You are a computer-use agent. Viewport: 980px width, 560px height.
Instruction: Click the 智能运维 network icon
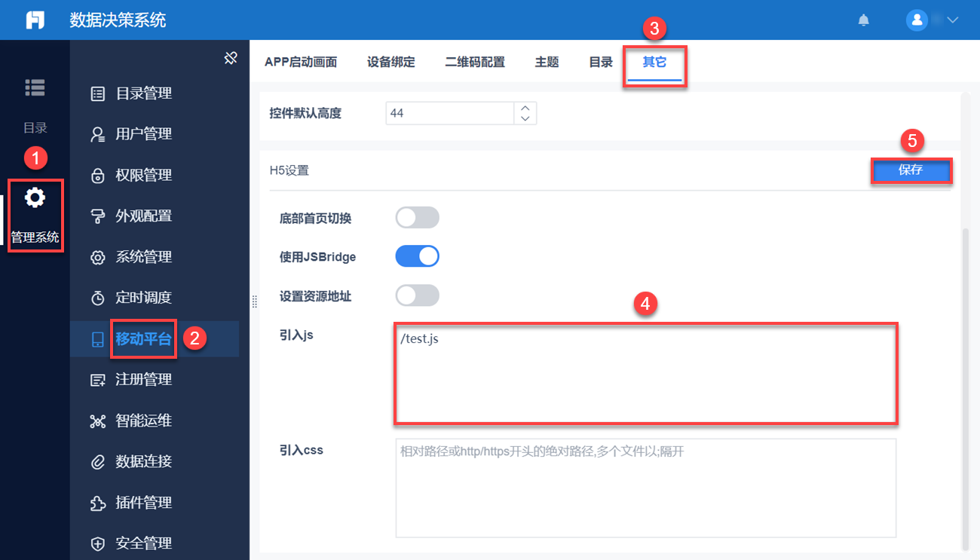pos(97,421)
